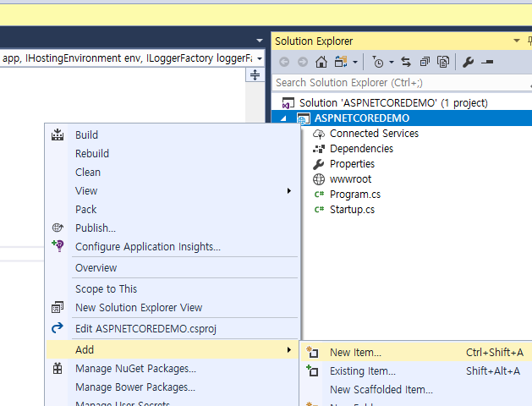The height and width of the screenshot is (406, 532).
Task: Expand the View submenu arrow
Action: coord(288,190)
